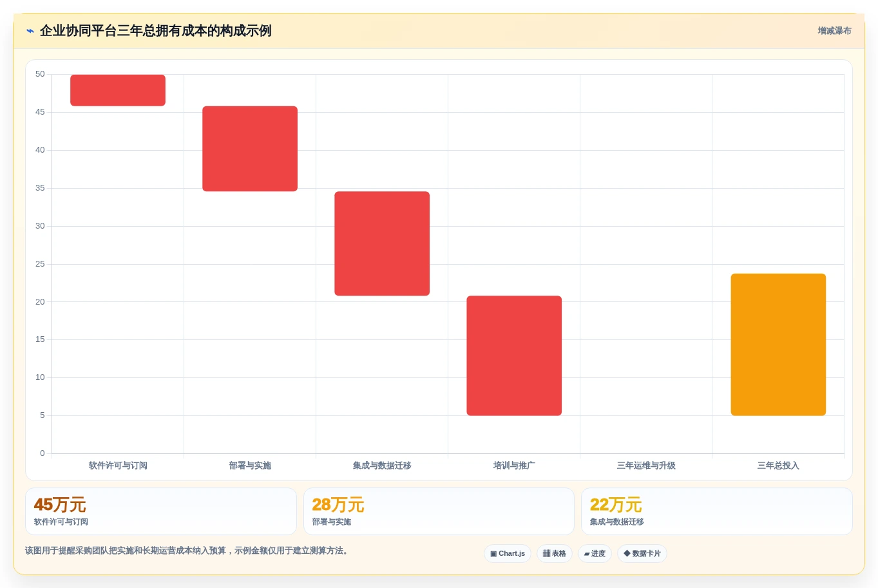Click the 增减瀑布 label in header
The image size is (878, 588).
point(834,31)
